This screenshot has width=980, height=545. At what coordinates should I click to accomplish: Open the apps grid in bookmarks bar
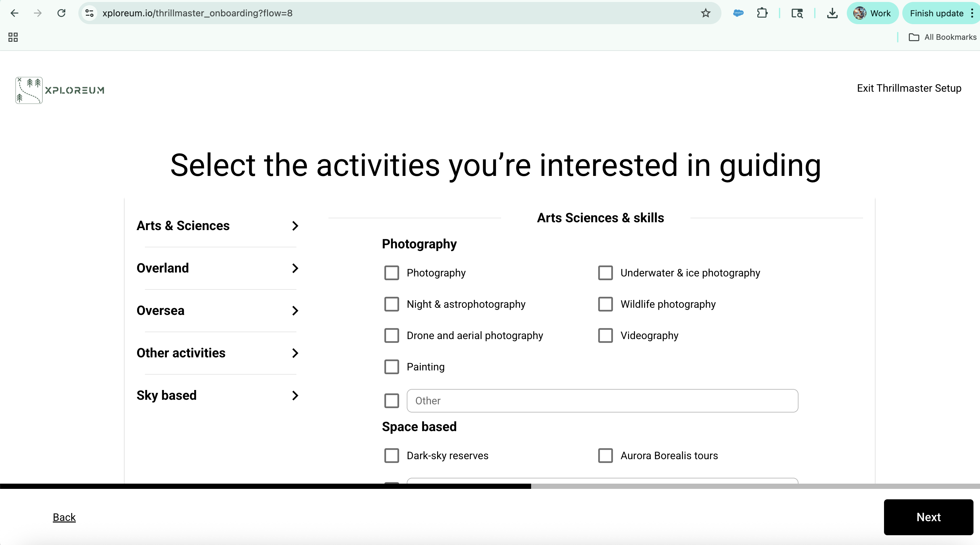[x=13, y=37]
